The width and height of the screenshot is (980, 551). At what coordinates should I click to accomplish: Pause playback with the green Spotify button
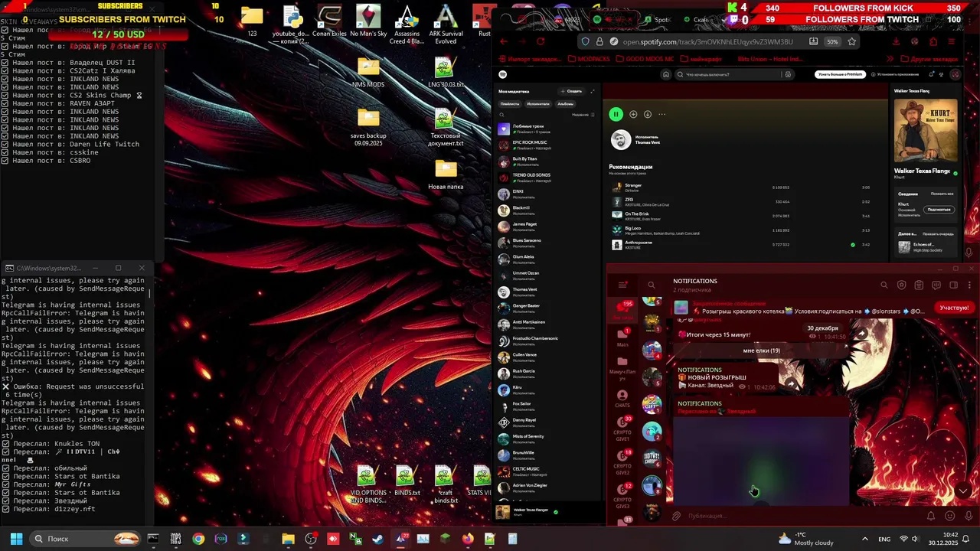pos(616,114)
